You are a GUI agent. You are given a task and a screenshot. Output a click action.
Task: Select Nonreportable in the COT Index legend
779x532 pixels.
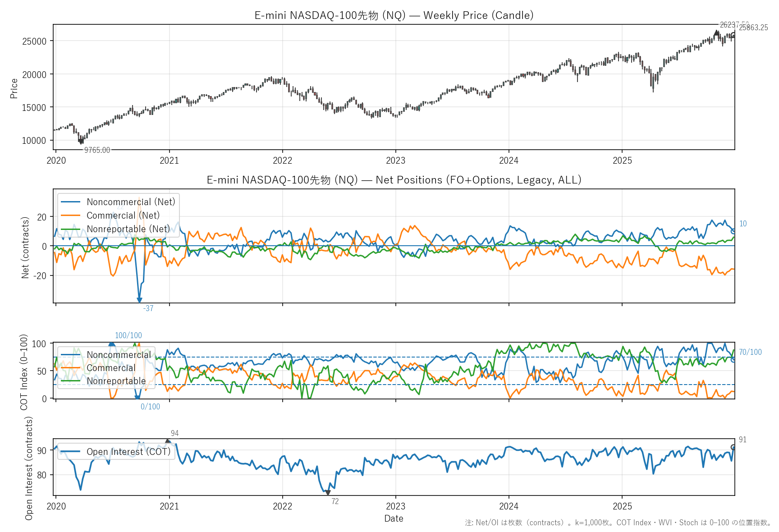[116, 381]
